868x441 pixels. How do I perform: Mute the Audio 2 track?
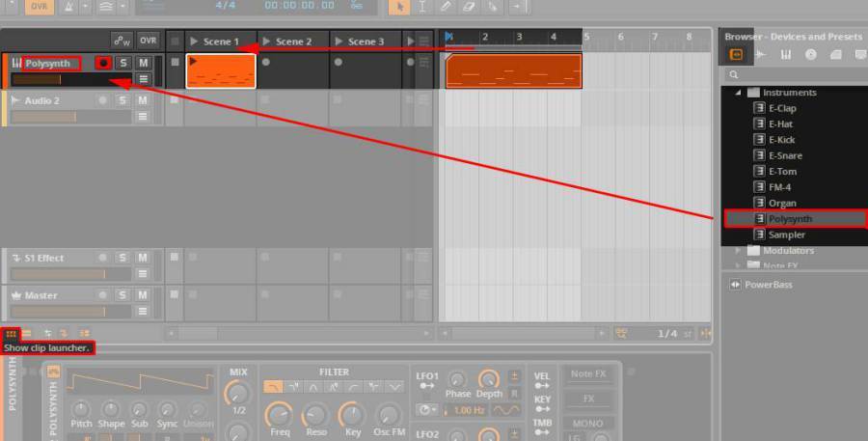point(142,100)
